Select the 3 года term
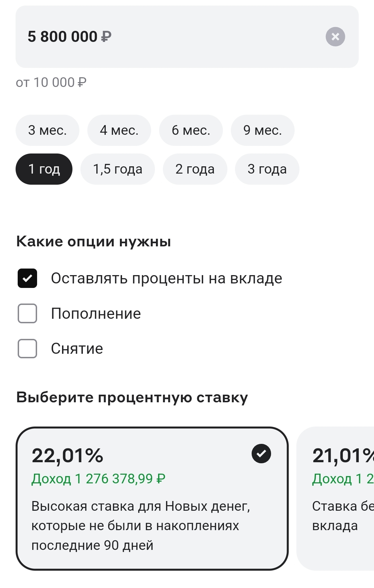This screenshot has width=374, height=588. coord(267,169)
